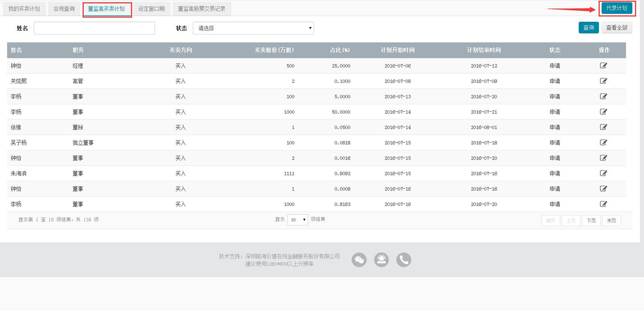Click the name 吴子杨
The image size is (644, 311).
(19, 143)
